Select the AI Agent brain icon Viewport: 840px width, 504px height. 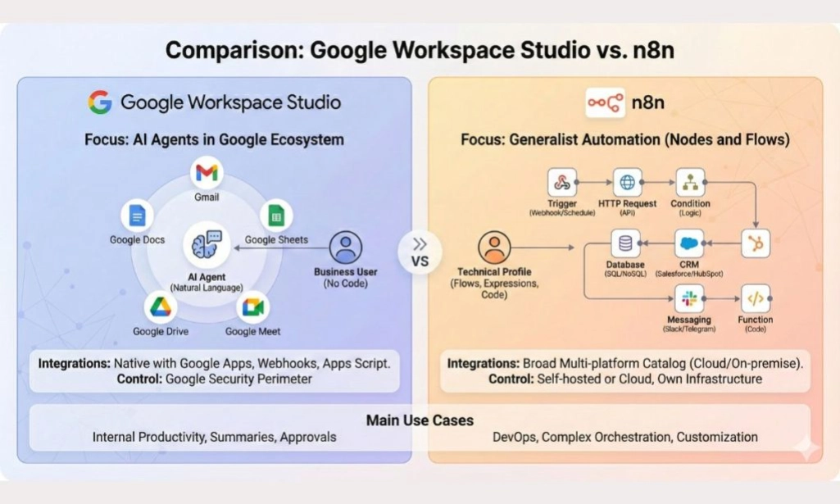tap(207, 245)
